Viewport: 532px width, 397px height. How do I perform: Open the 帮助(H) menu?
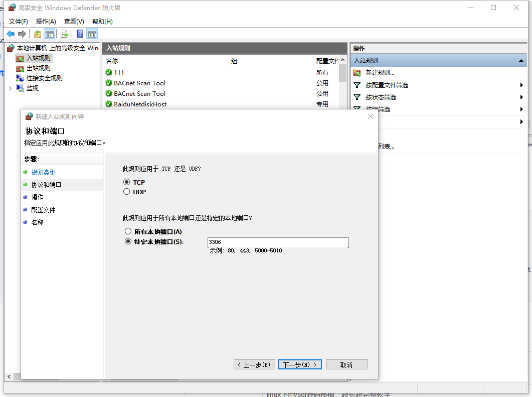click(x=102, y=22)
